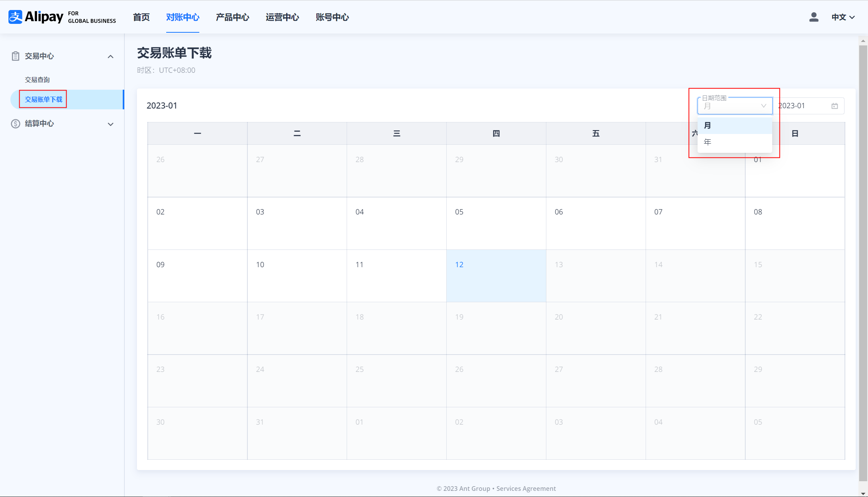Click the 结算中心 dollar coin icon
The width and height of the screenshot is (868, 497).
(x=15, y=124)
